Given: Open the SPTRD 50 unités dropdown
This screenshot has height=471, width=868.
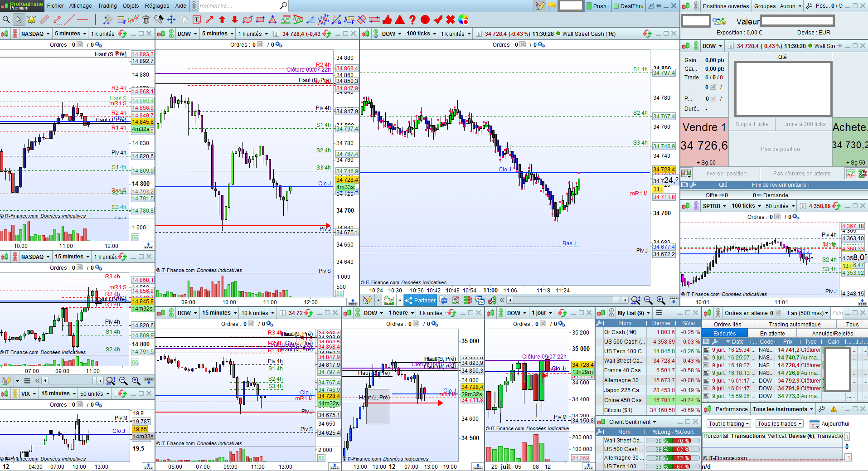Looking at the screenshot, I should point(780,206).
